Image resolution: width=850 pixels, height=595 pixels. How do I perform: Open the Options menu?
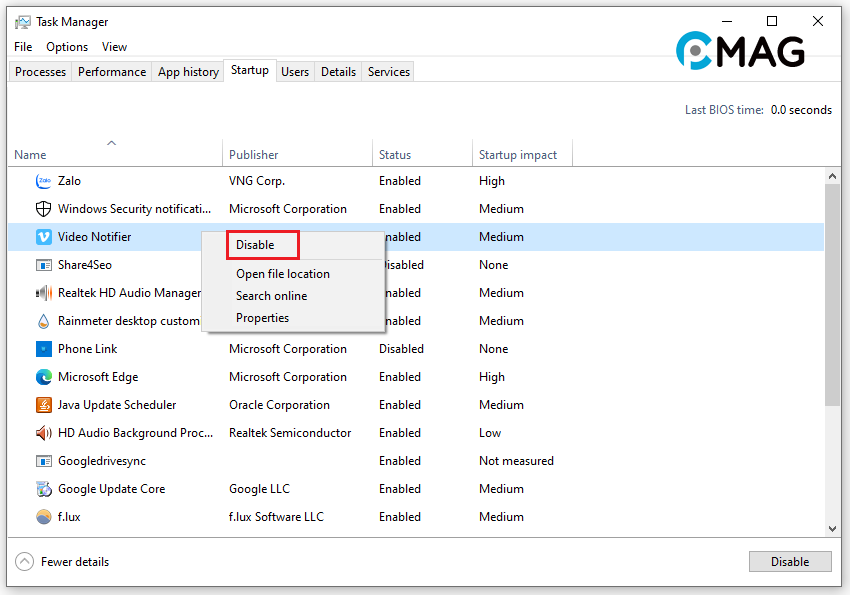pos(66,46)
